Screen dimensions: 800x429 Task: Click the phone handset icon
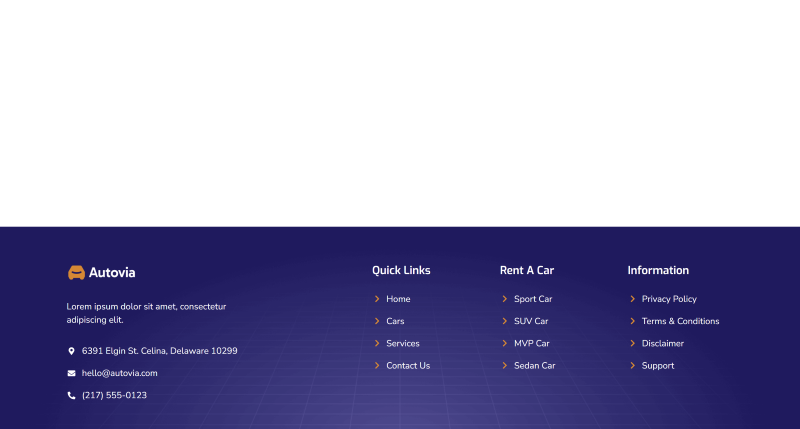coord(71,395)
